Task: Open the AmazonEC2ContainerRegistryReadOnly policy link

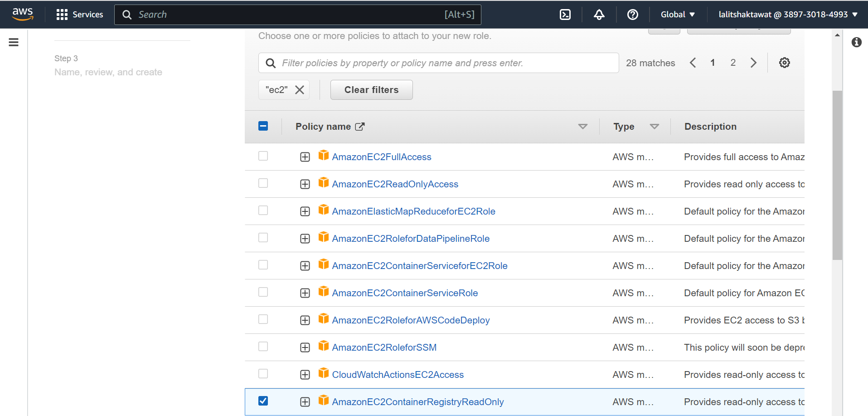Action: click(x=418, y=402)
